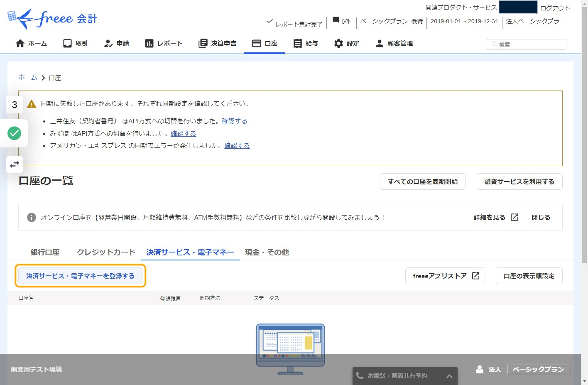Click the 法人ベーシックプラ… header item
This screenshot has width=588, height=385.
pyautogui.click(x=535, y=21)
